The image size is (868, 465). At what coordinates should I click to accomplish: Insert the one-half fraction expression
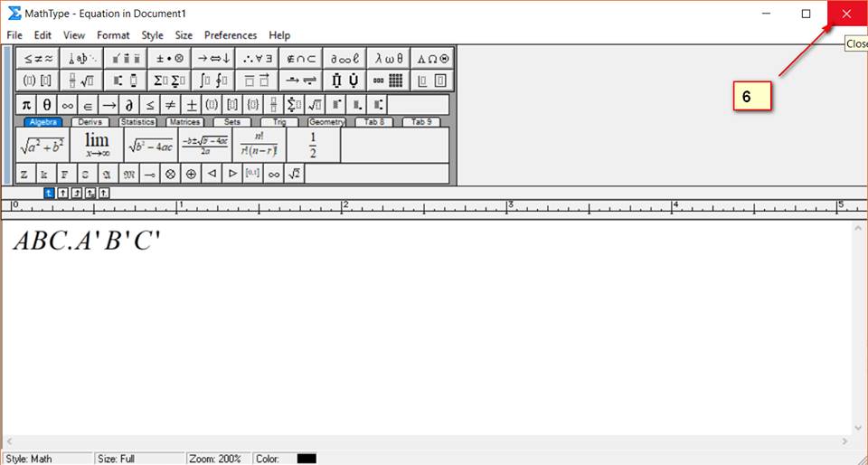314,146
